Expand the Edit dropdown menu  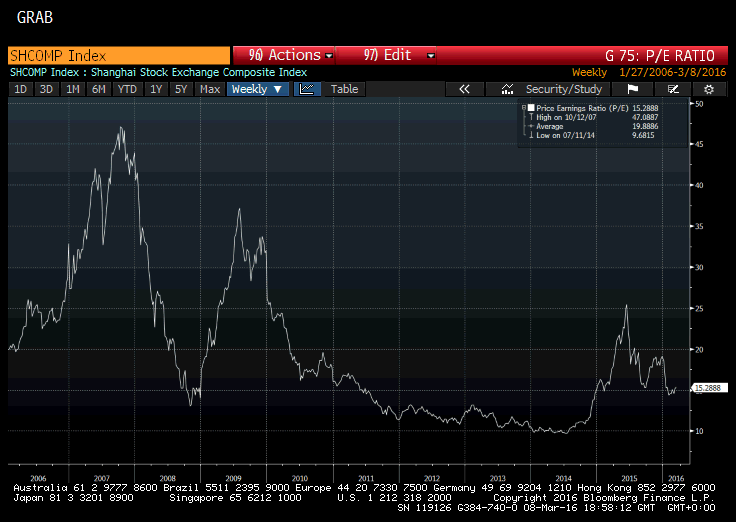click(x=387, y=55)
